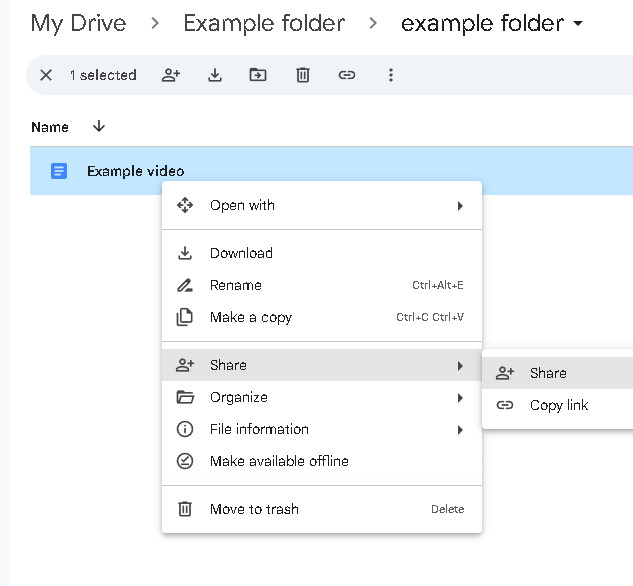This screenshot has height=586, width=633.
Task: Go to My Drive breadcrumb
Action: pyautogui.click(x=79, y=23)
